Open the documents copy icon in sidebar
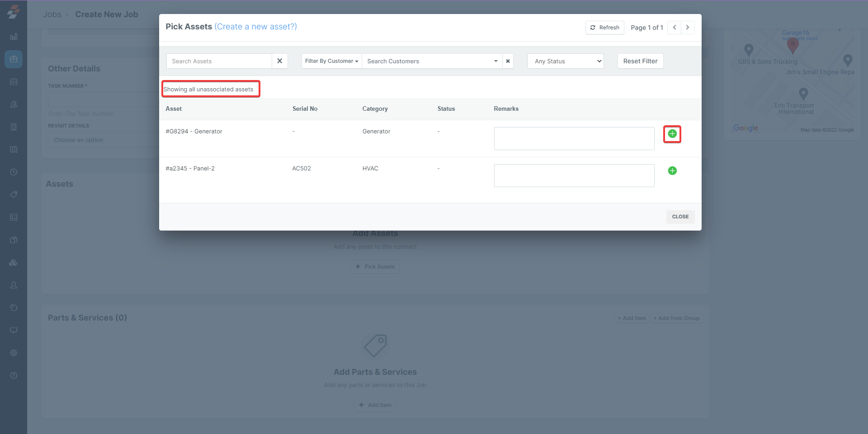The image size is (868, 434). click(14, 240)
